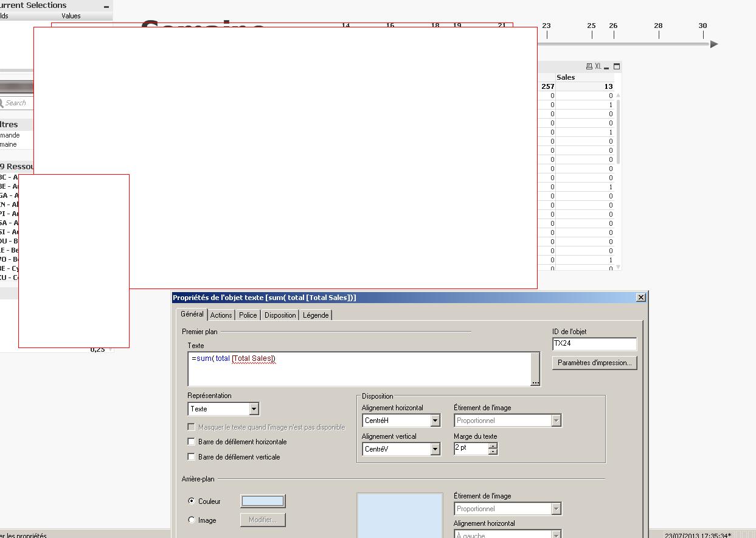Screen dimensions: 756x538
Task: Enable Barre de défilement verticale checkbox
Action: (192, 457)
